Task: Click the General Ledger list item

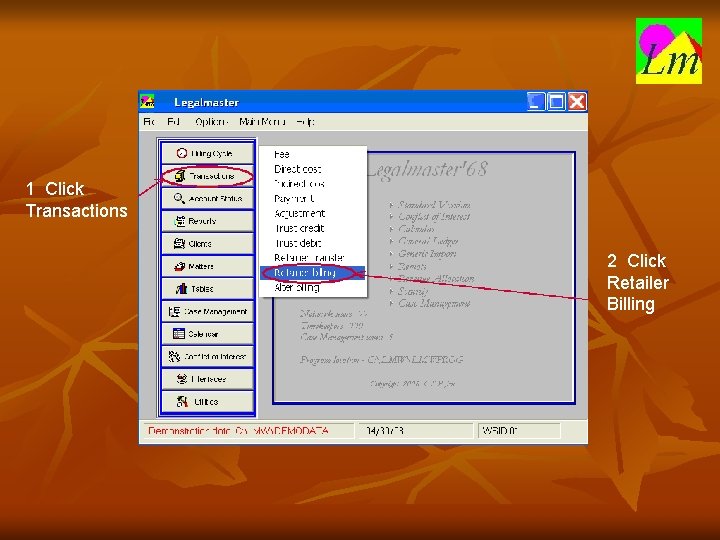Action: [x=428, y=241]
